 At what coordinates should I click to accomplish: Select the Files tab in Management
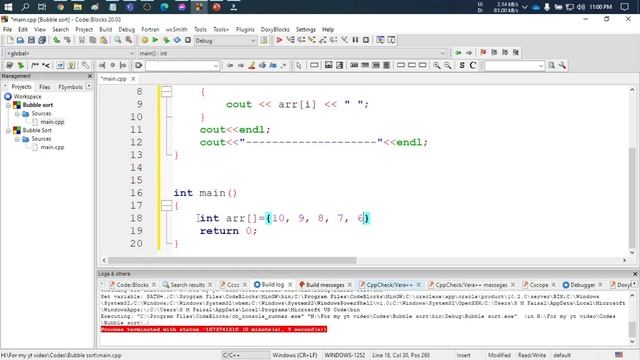[44, 87]
